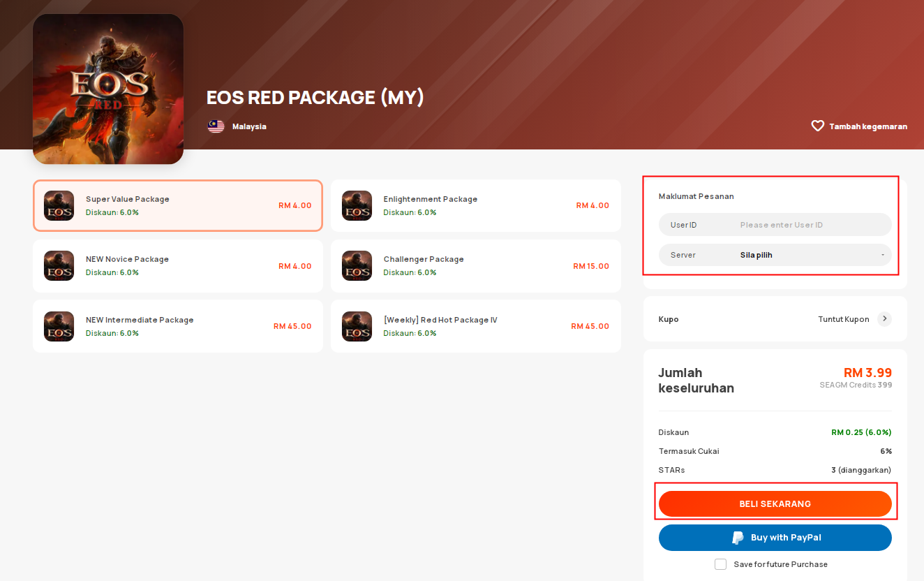Click the Challenger Package icon
The image size is (924, 581).
coord(357,266)
